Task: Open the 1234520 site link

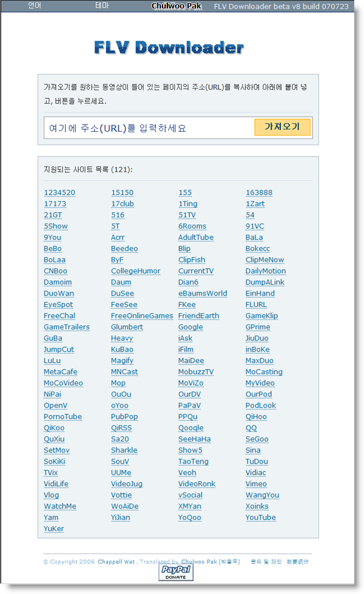Action: point(59,192)
